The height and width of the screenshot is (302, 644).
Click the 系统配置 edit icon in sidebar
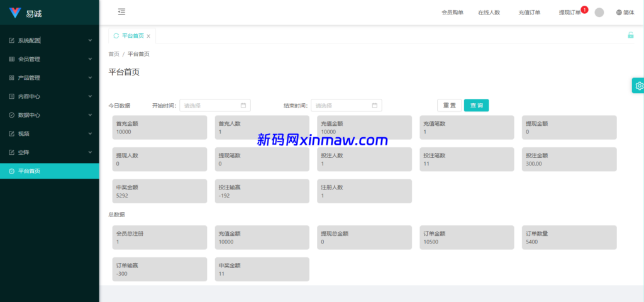click(x=11, y=40)
